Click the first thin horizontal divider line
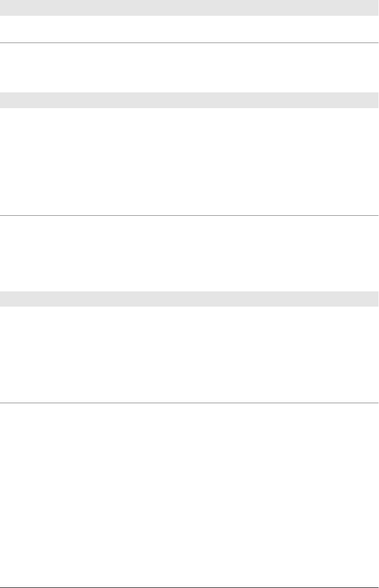Image resolution: width=379 pixels, height=588 pixels. tap(189, 43)
